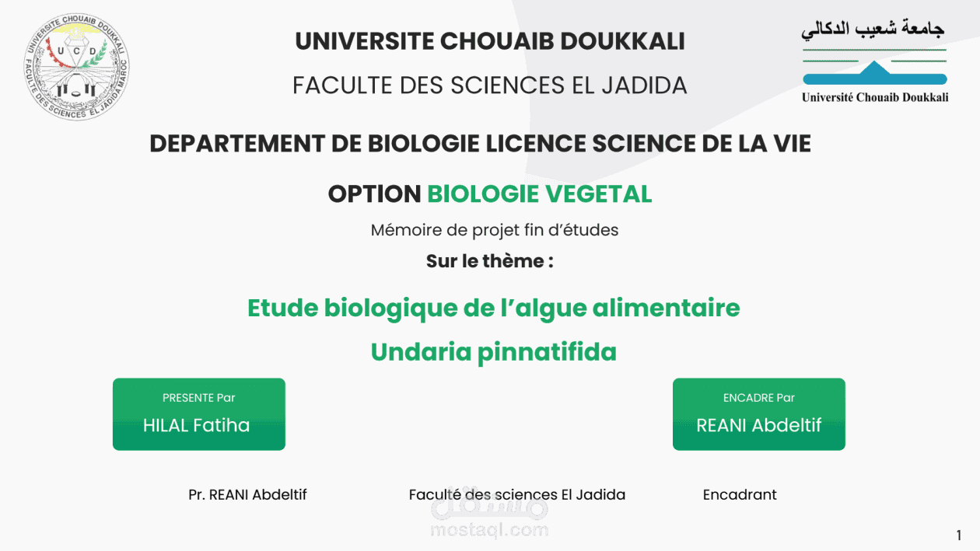Select the 'Mémoire de projet fin d'études' line
Screen dimensions: 980x551
(495, 230)
